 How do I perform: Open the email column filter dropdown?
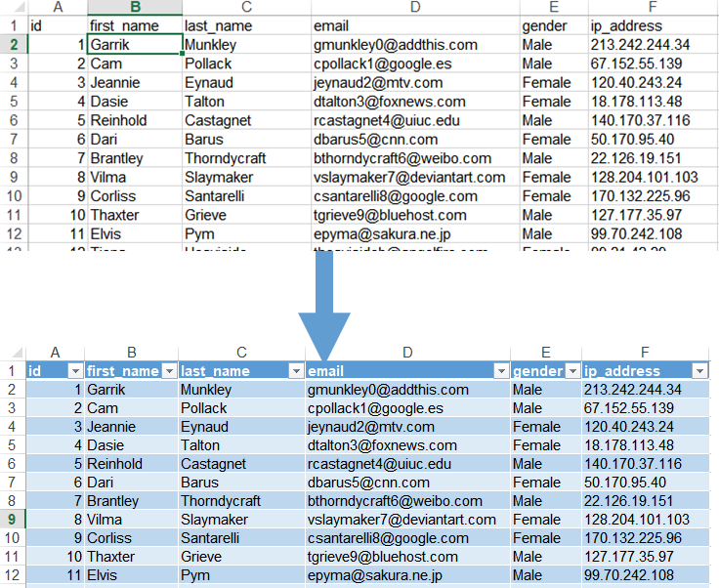click(501, 371)
